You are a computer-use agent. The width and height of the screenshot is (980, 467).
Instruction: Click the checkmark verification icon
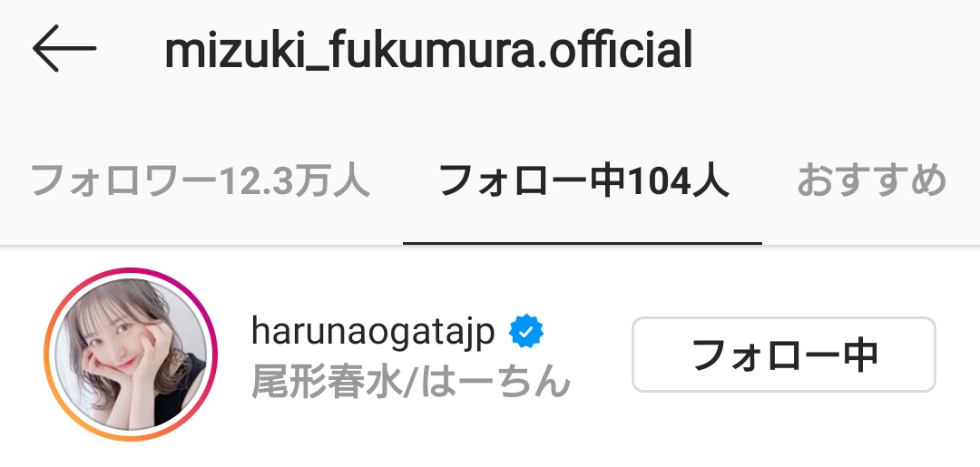point(526,332)
